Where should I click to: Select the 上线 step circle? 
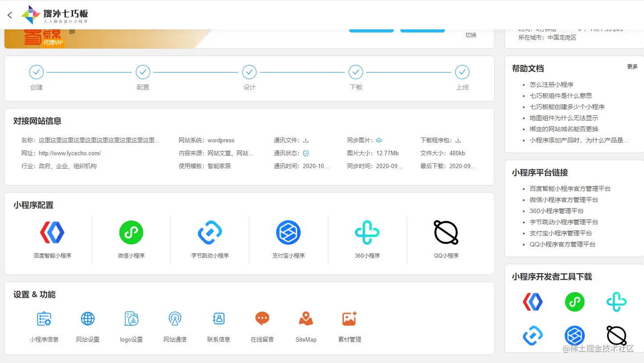[462, 72]
